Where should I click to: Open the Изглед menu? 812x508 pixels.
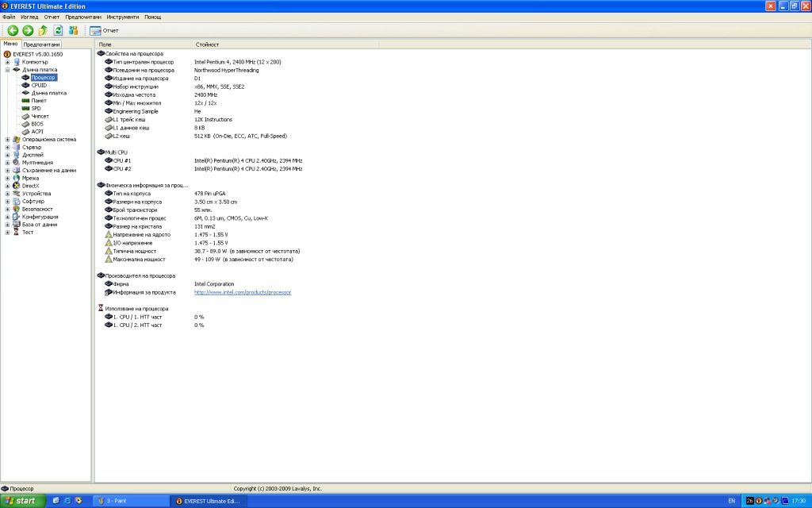pyautogui.click(x=29, y=17)
